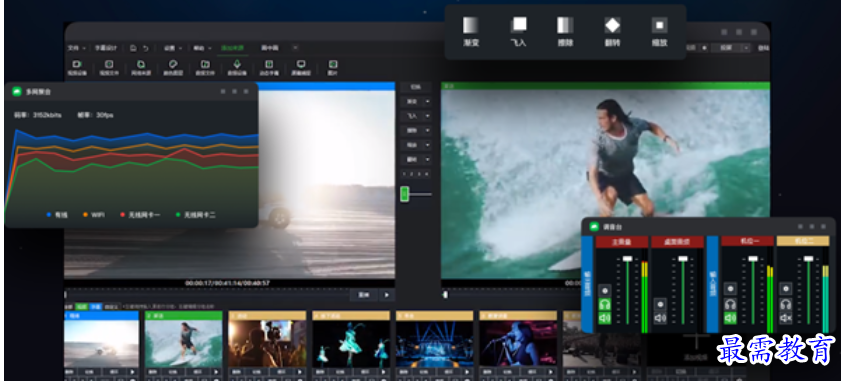Open the 帮助 menu dropdown
The width and height of the screenshot is (841, 381).
click(x=202, y=48)
